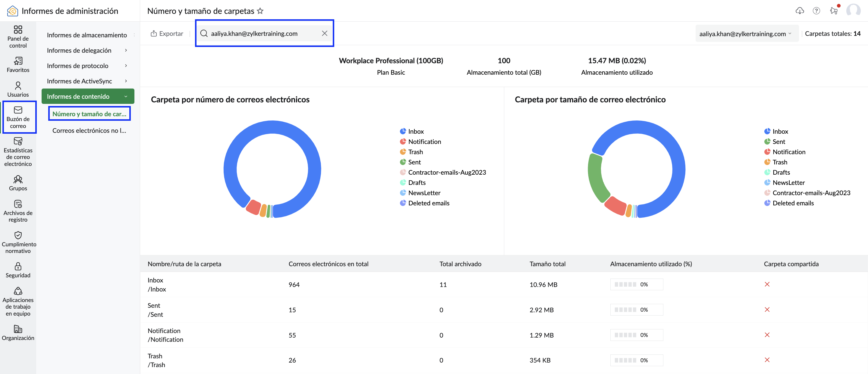Click the announcements megaphone icon
The image size is (868, 374).
click(x=834, y=11)
